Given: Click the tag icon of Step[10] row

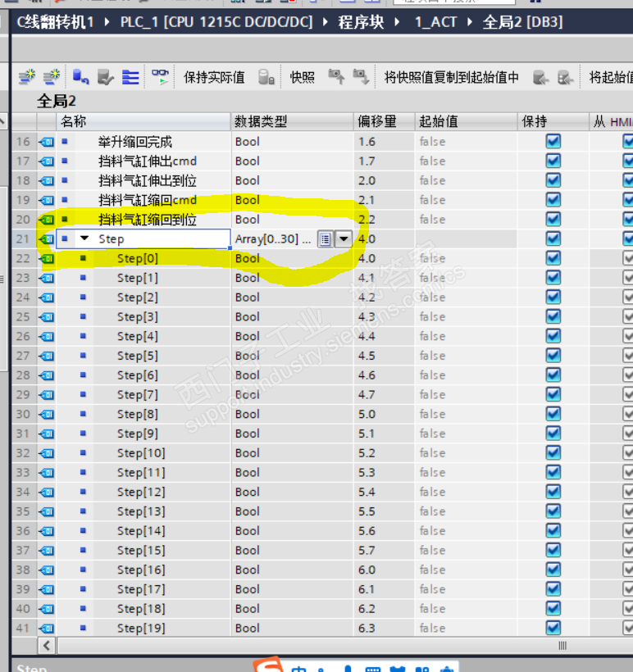Looking at the screenshot, I should pos(46,453).
